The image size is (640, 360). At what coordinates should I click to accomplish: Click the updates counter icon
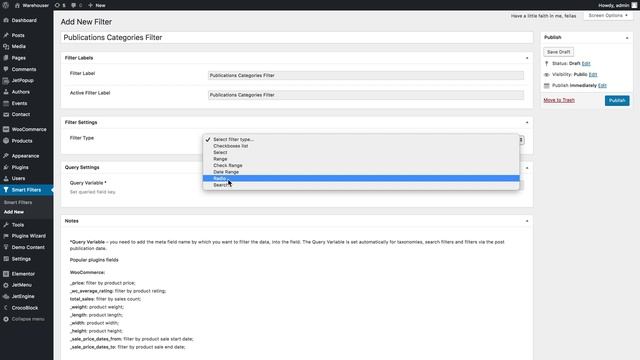tap(57, 5)
